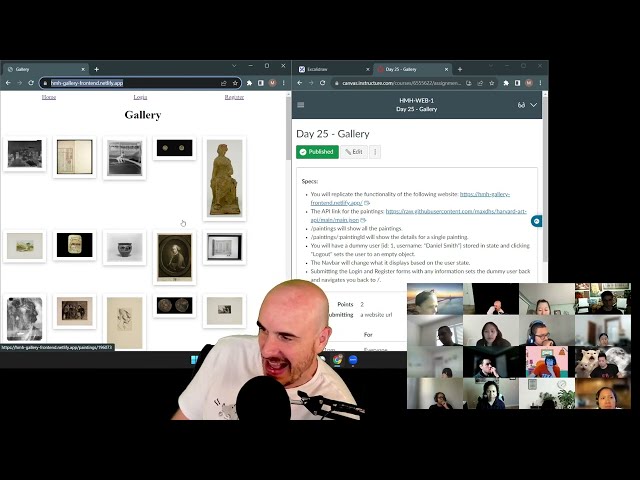The image size is (640, 480).
Task: Bookmark the Canvas page with star icon
Action: [491, 83]
